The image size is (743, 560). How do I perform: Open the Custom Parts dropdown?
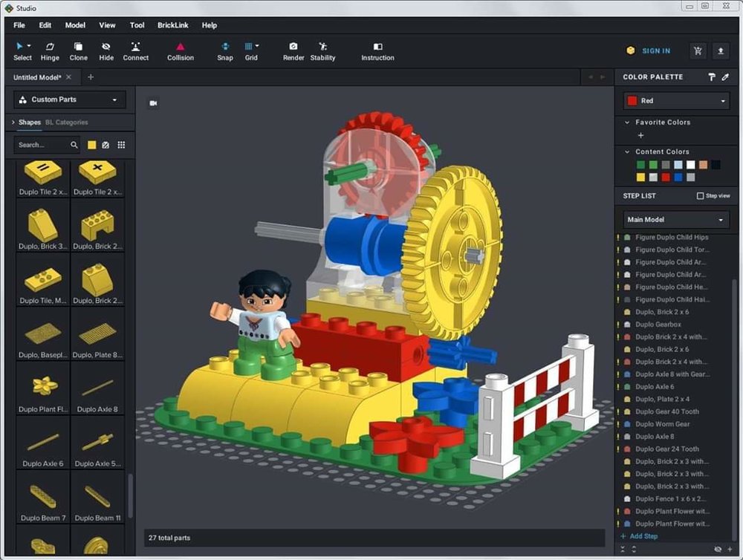70,100
